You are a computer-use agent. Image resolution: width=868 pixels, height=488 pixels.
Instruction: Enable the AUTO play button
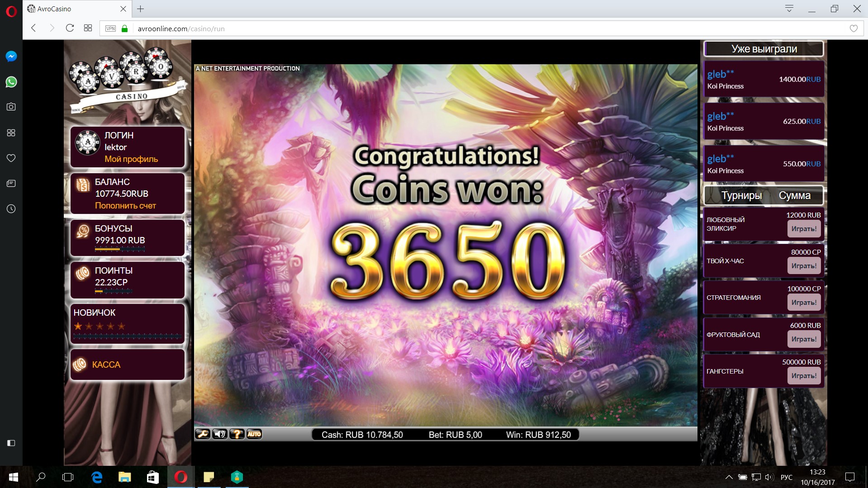point(254,434)
